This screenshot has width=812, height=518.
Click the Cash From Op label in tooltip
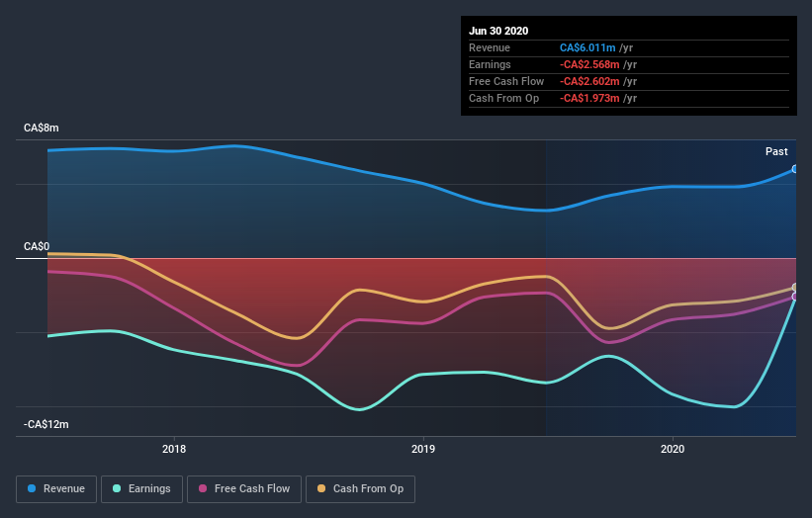click(503, 98)
